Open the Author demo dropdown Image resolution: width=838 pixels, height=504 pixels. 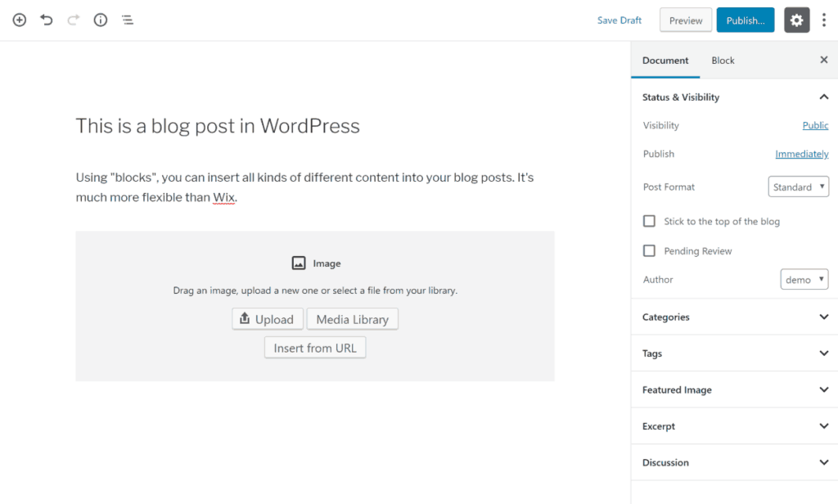pyautogui.click(x=804, y=280)
